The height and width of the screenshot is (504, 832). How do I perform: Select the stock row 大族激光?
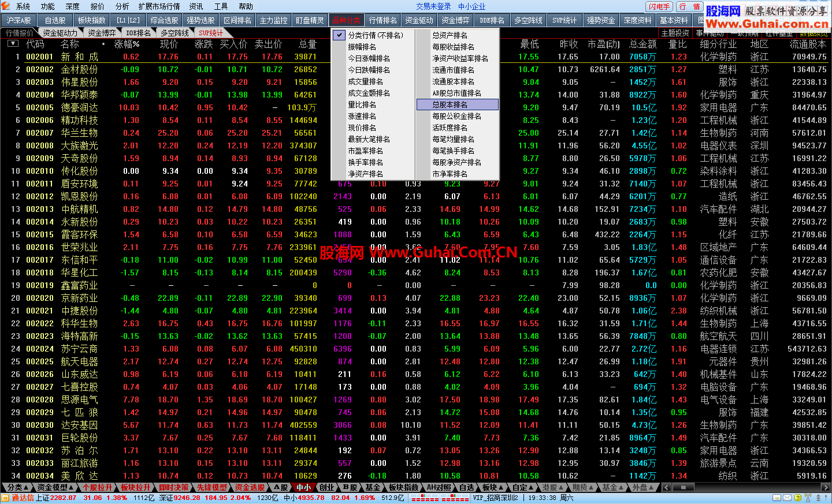416,145
